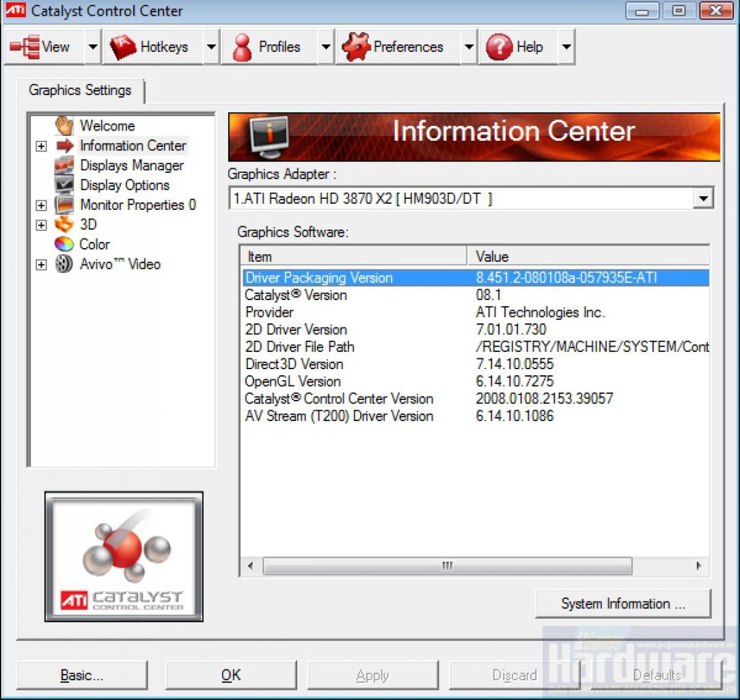Select Color in the settings tree
Screen dimensions: 740x700
94,245
